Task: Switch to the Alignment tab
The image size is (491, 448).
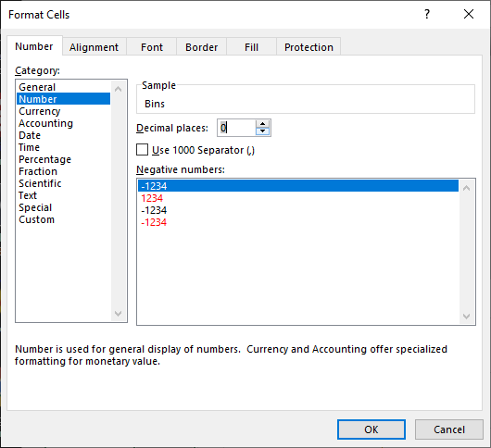Action: pos(94,47)
